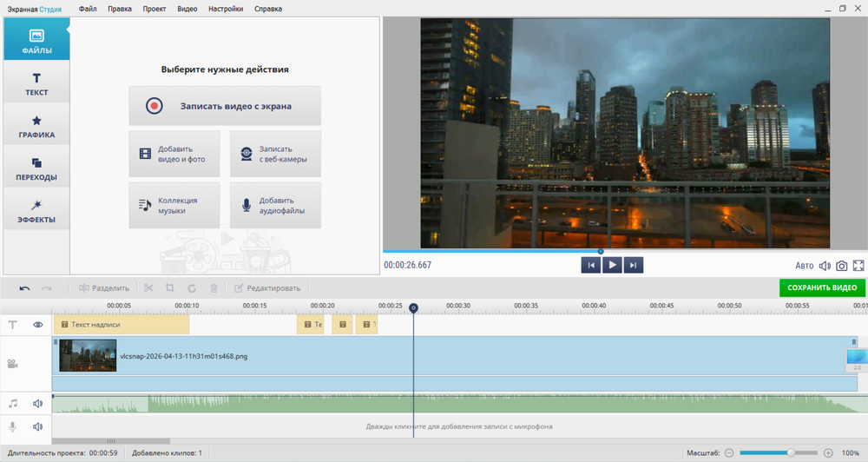Open the Настройки menu
This screenshot has width=868, height=462.
coord(226,9)
